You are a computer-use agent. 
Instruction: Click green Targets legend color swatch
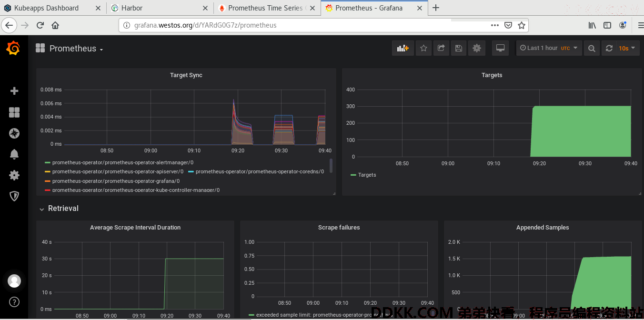click(x=353, y=175)
